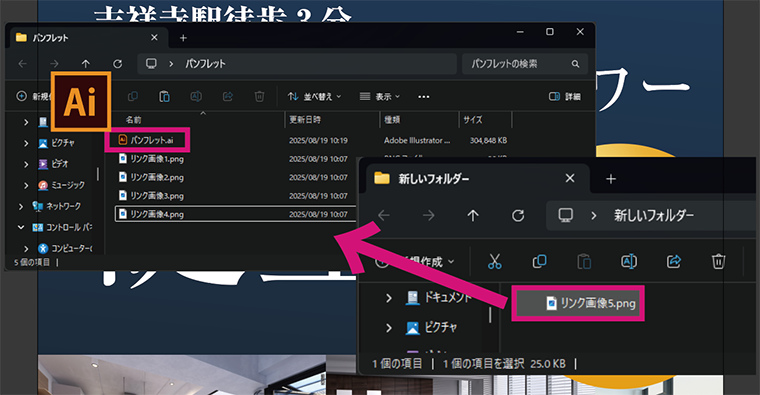Click the paste icon in パンフレット toolbar
Viewport: 760px width, 395px height.
coord(164,96)
